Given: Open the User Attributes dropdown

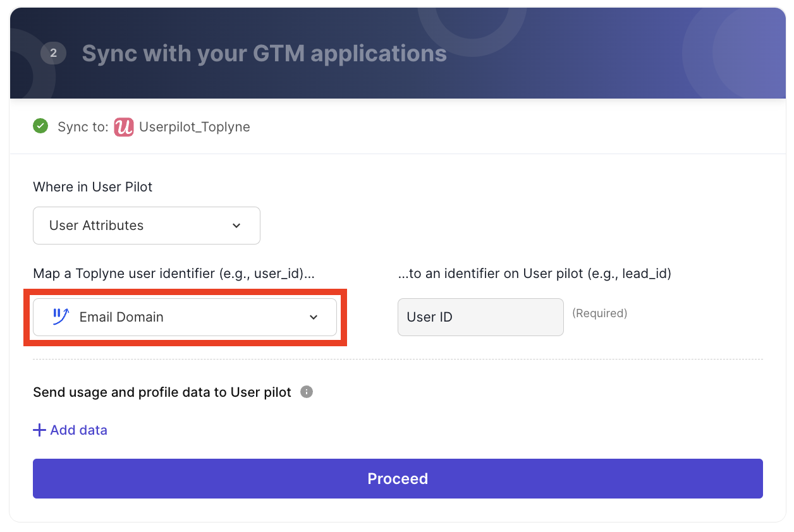Looking at the screenshot, I should [147, 226].
